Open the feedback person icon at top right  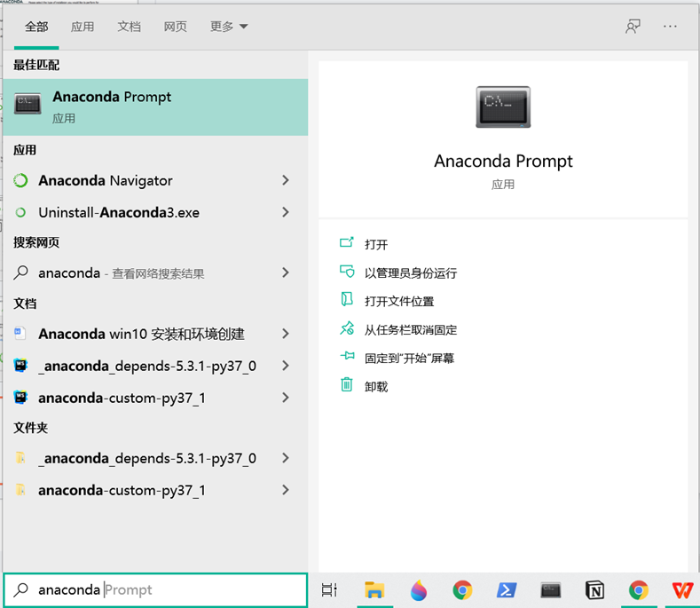click(x=633, y=27)
